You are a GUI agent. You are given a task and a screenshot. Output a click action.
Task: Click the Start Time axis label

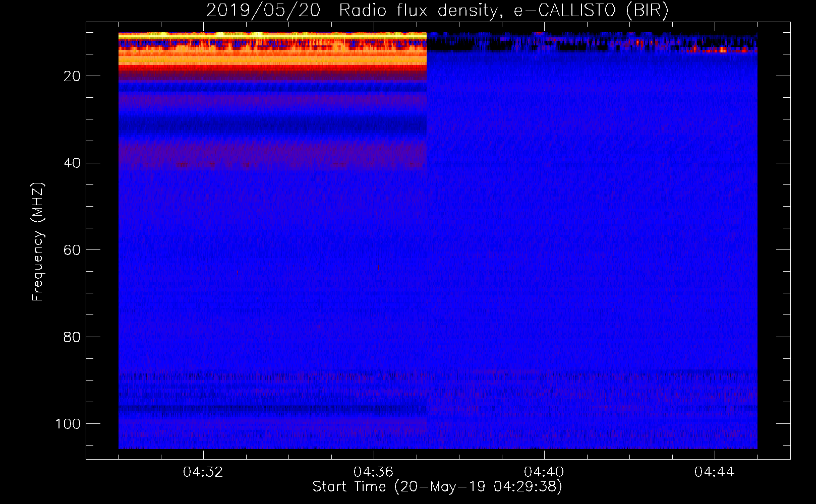pyautogui.click(x=437, y=487)
